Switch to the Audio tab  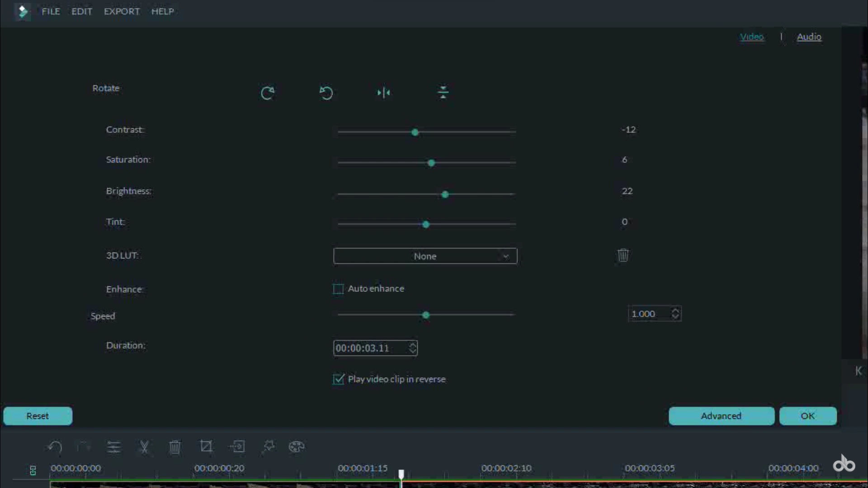click(809, 37)
